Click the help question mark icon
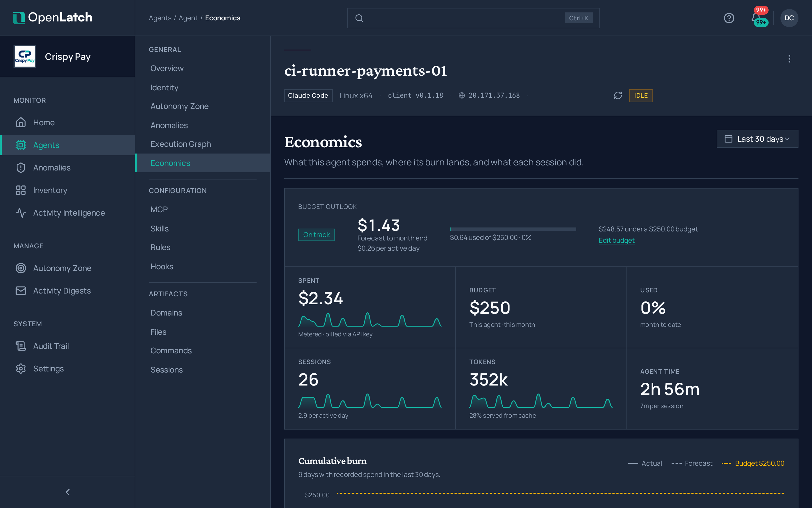 tap(729, 18)
